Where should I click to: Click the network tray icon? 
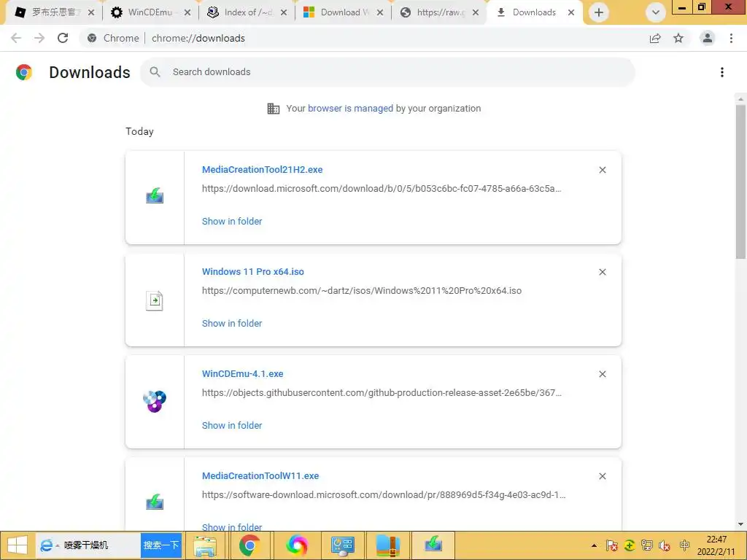pyautogui.click(x=647, y=545)
